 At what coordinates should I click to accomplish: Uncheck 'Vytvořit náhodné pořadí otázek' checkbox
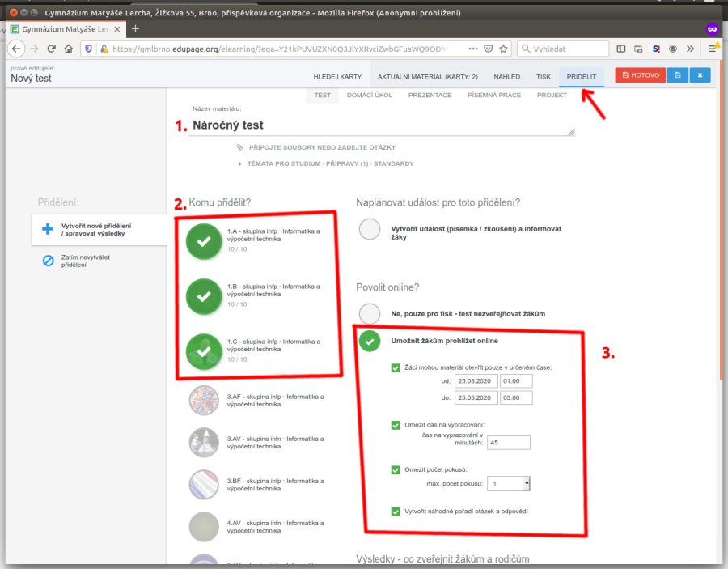pos(396,512)
